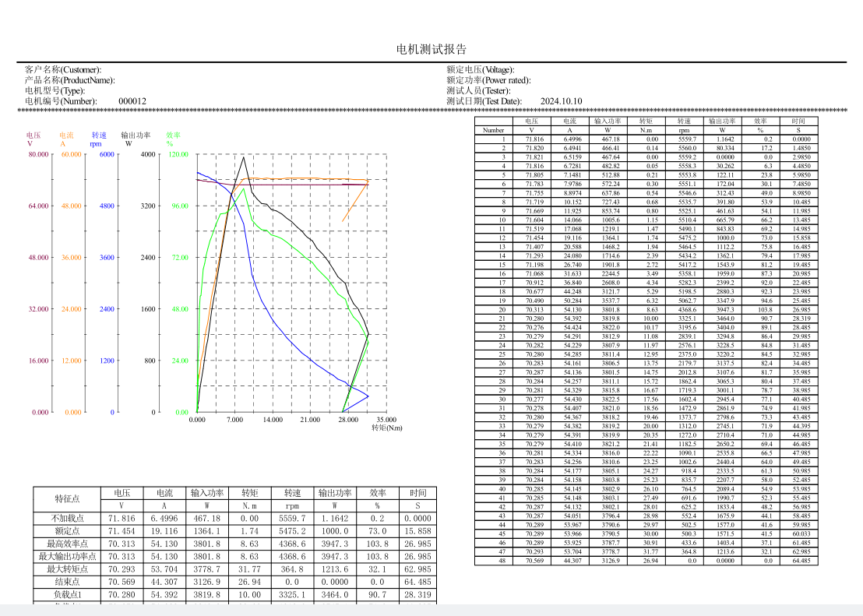Click 3195.6 in data table row 22

coord(687,328)
